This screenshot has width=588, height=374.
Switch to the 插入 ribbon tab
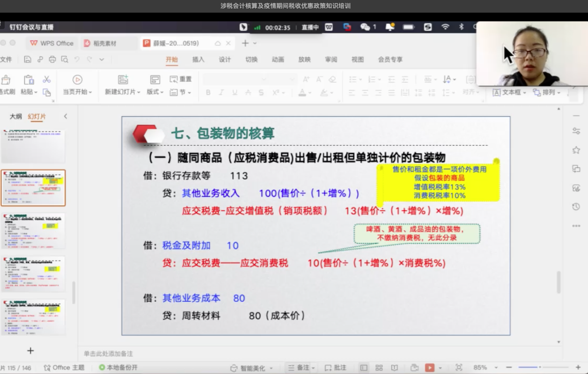coord(198,60)
